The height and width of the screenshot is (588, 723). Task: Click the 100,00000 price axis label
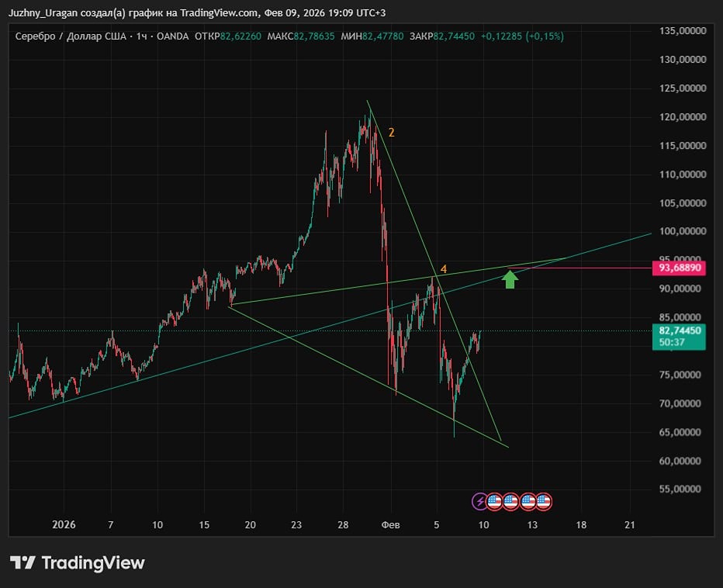pos(683,231)
